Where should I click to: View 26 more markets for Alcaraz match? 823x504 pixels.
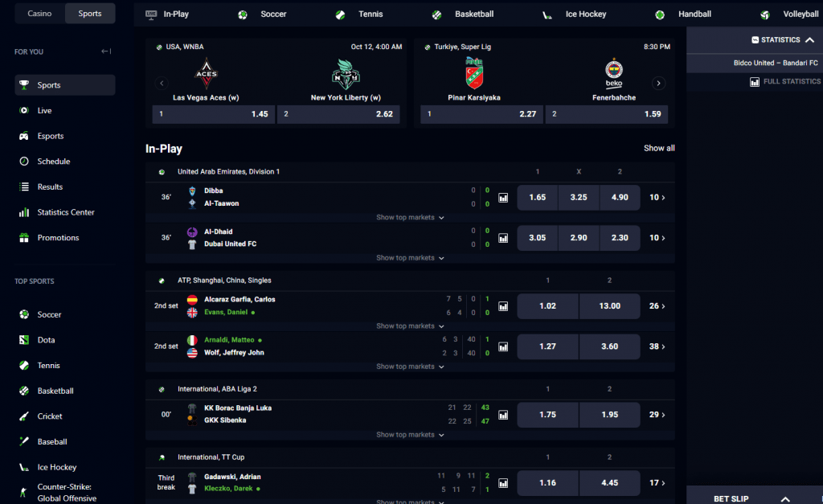click(x=657, y=306)
